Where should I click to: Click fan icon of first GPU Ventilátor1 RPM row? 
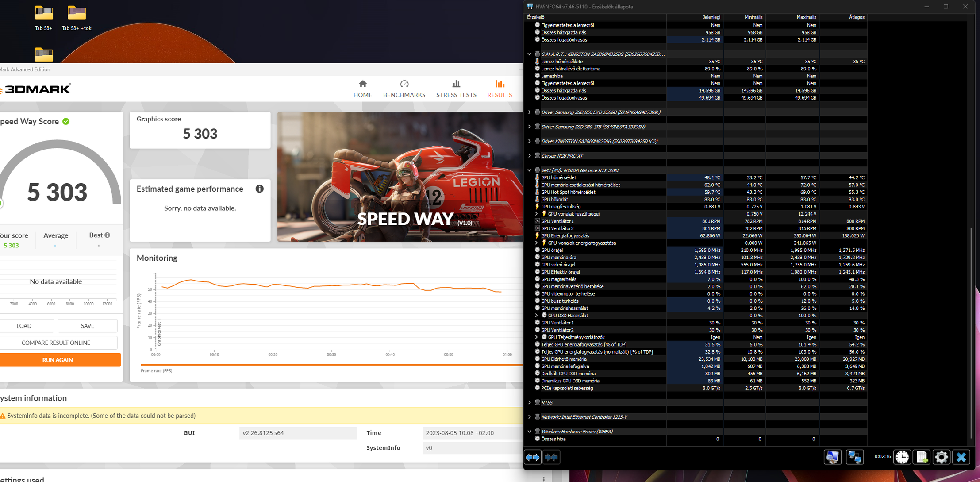[537, 221]
